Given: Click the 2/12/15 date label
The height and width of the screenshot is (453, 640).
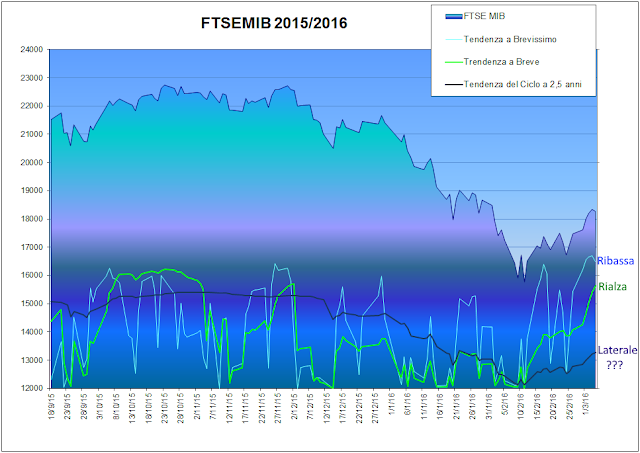Looking at the screenshot, I should coord(294,408).
